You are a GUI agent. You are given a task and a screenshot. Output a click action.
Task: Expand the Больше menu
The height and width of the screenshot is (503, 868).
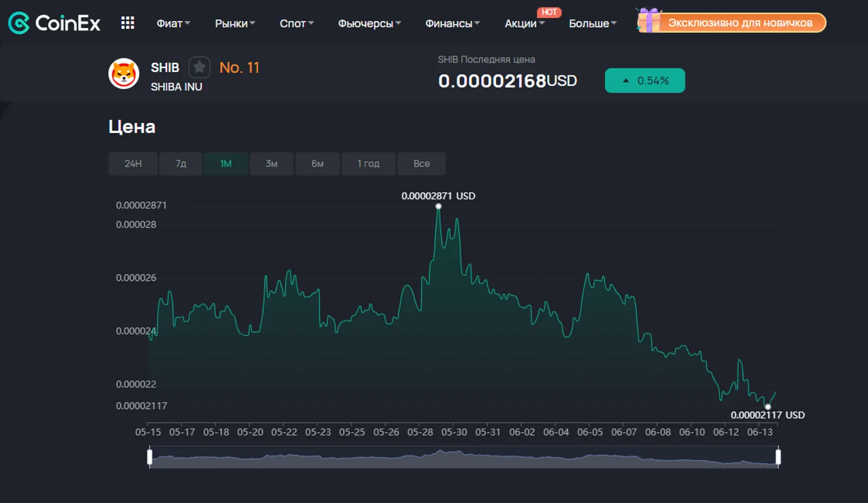592,23
